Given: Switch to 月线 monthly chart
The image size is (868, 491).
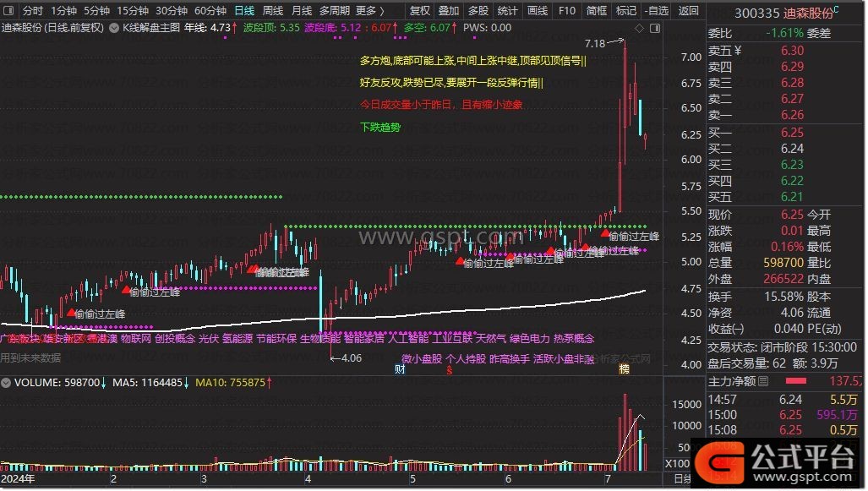Looking at the screenshot, I should [302, 10].
